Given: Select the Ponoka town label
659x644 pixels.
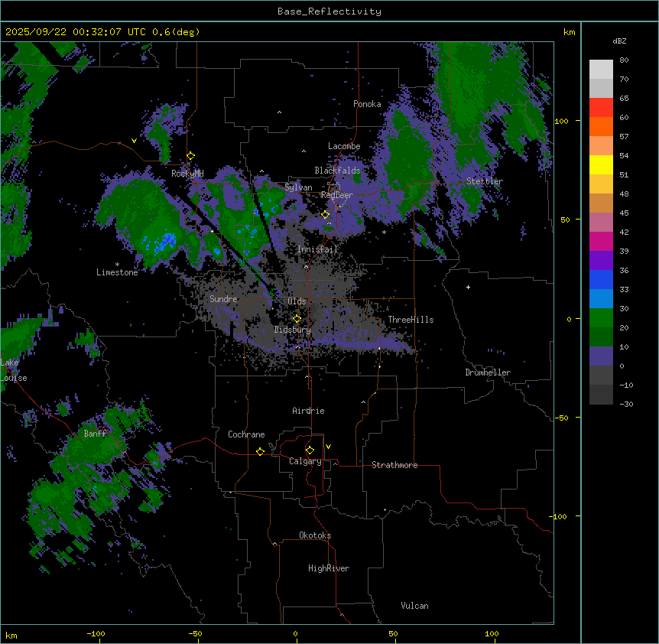Looking at the screenshot, I should pos(367,104).
